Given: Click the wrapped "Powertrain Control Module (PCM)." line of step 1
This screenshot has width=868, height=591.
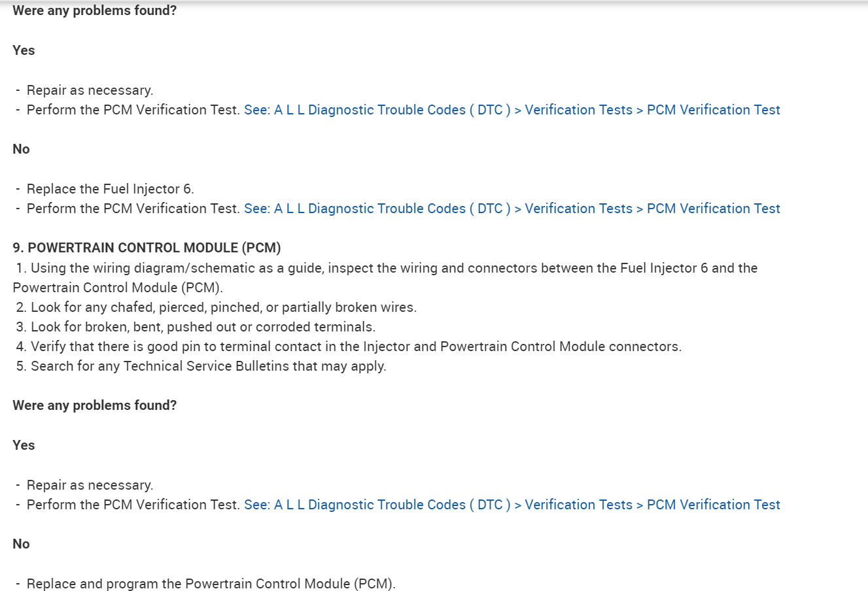Looking at the screenshot, I should coord(118,288).
